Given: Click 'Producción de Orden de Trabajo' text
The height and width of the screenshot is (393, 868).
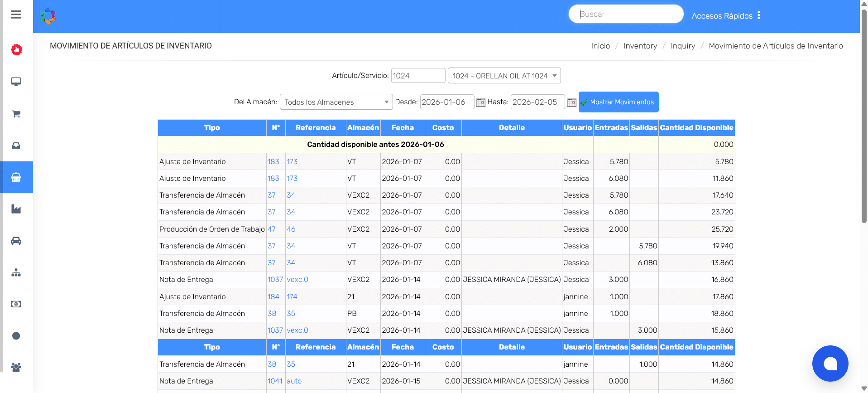Looking at the screenshot, I should point(212,229).
